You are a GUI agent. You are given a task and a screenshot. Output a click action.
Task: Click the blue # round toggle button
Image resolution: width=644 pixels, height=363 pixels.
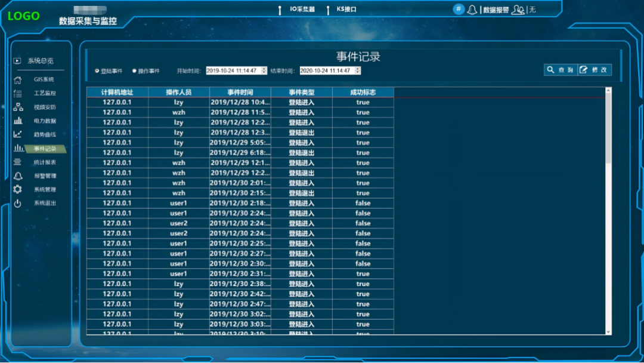[x=459, y=9]
